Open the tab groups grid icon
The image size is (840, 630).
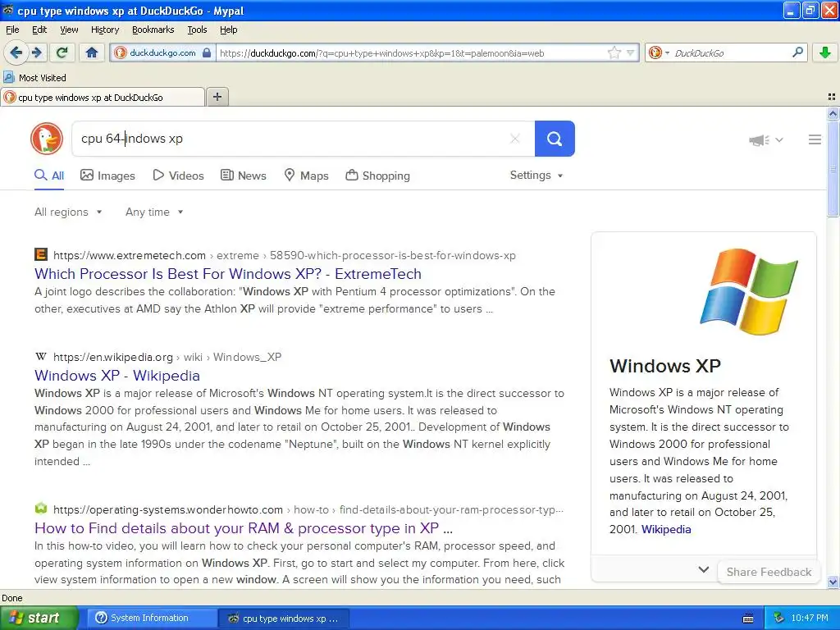coord(832,97)
